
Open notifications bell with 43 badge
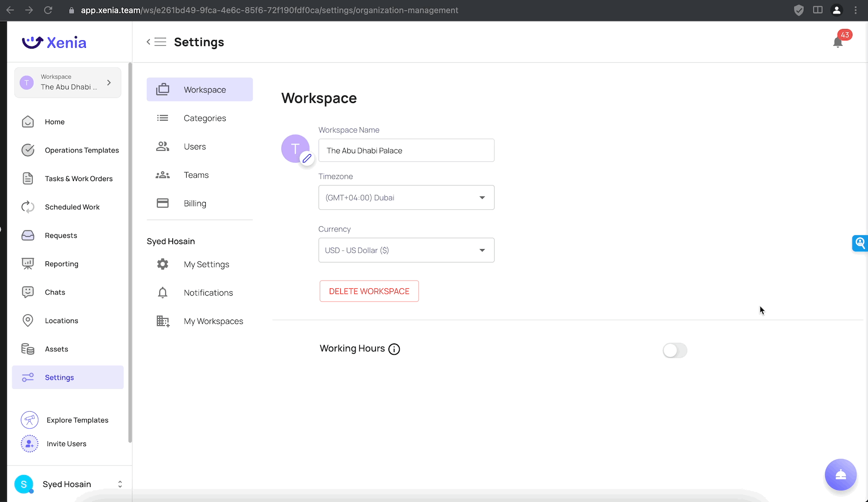[x=838, y=42]
